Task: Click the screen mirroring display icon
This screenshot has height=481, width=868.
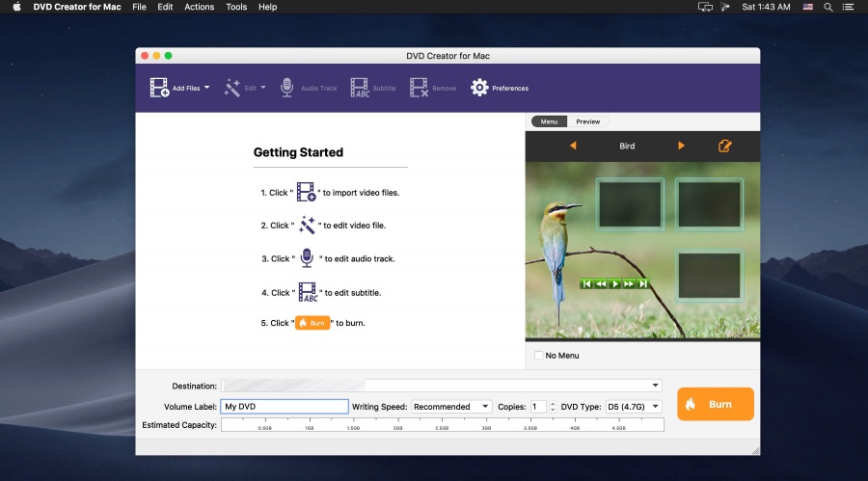Action: (705, 7)
